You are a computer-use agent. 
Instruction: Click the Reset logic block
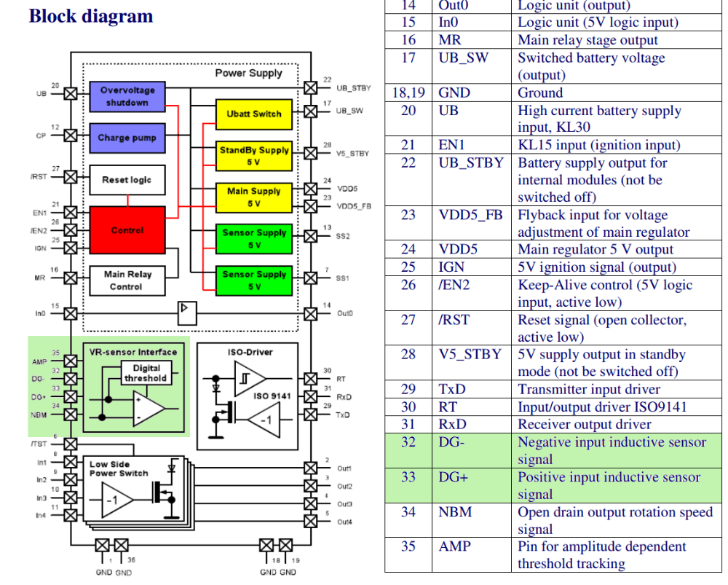(127, 179)
